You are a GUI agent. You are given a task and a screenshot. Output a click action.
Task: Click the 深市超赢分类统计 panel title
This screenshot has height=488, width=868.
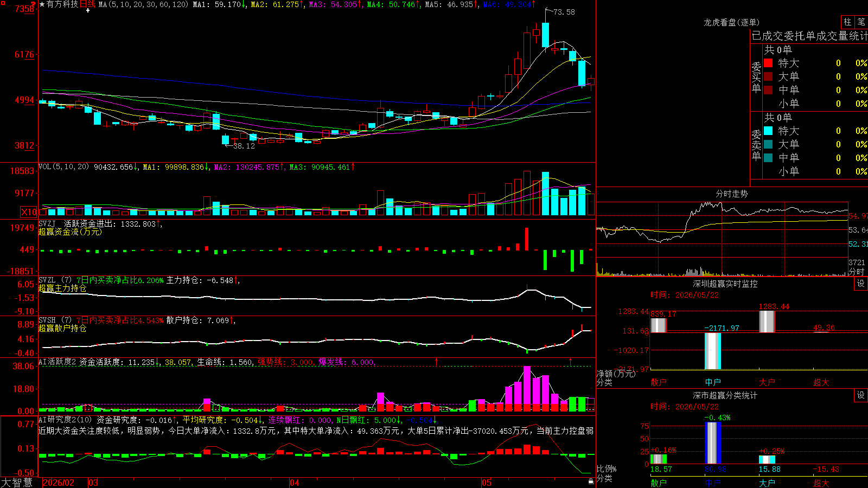(x=725, y=395)
